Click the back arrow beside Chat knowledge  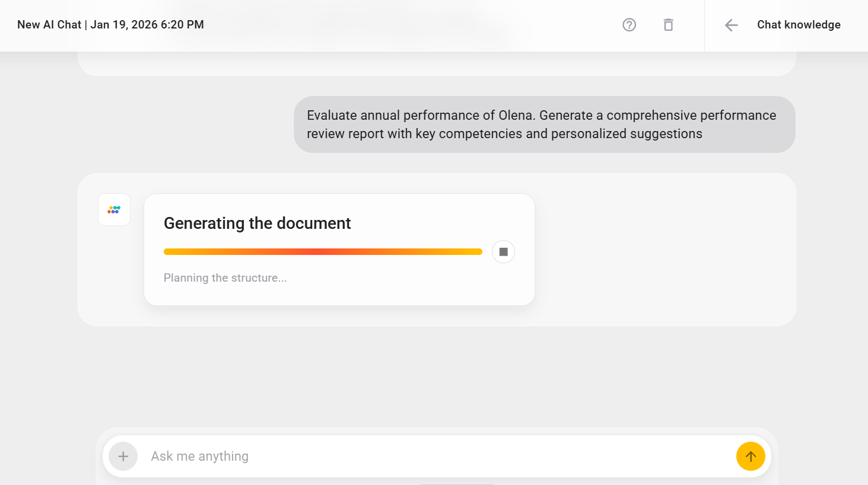(x=731, y=25)
